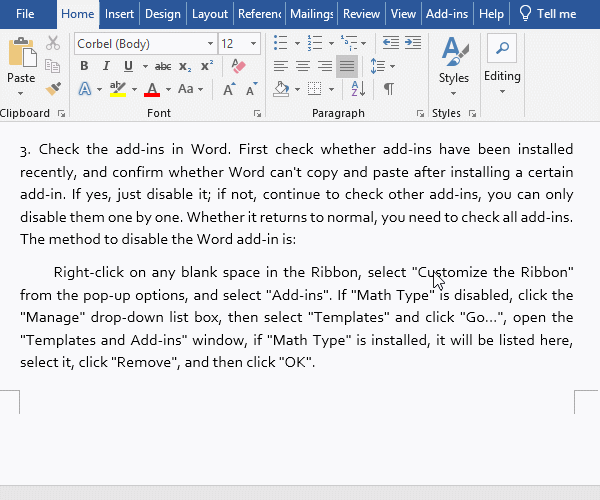Viewport: 600px width, 500px height.
Task: Open the Corbel (Body) font name dropdown
Action: click(209, 44)
